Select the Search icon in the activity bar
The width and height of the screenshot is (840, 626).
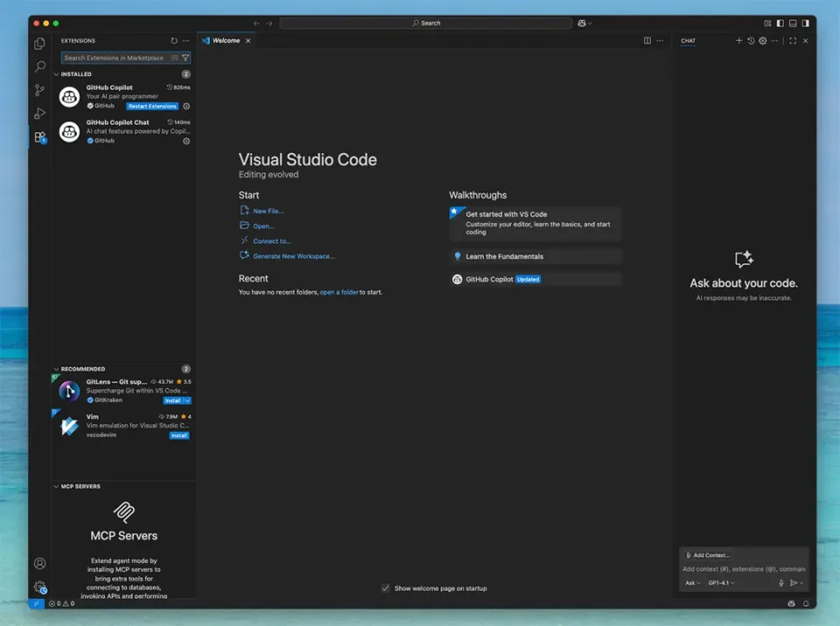coord(38,66)
